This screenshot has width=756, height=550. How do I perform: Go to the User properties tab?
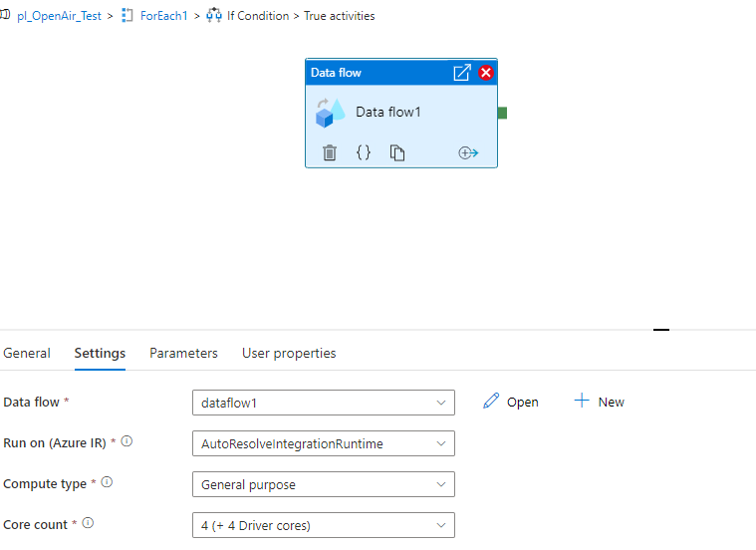pyautogui.click(x=289, y=354)
